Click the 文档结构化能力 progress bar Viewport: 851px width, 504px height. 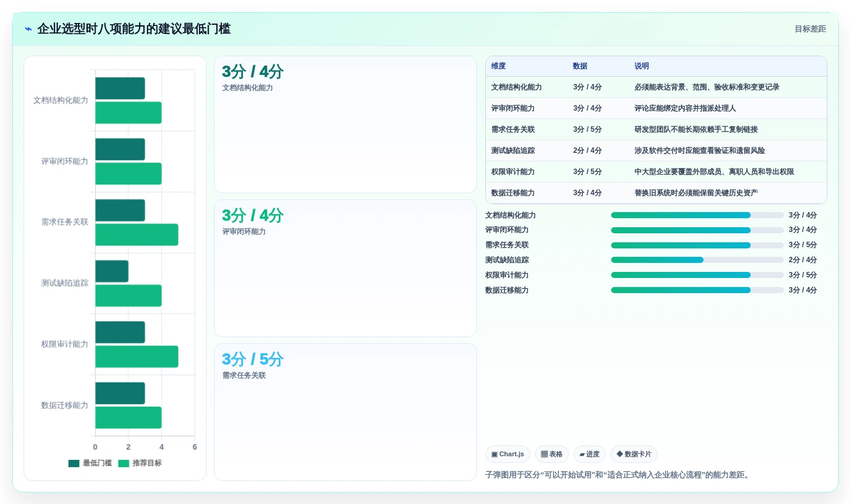point(697,215)
